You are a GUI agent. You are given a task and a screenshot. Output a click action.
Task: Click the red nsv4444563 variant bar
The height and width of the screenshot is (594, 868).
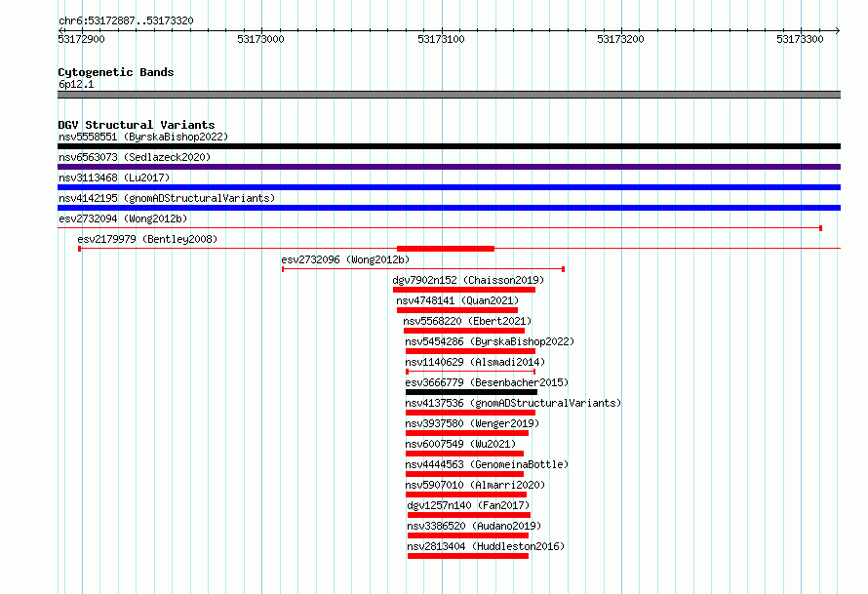click(464, 474)
